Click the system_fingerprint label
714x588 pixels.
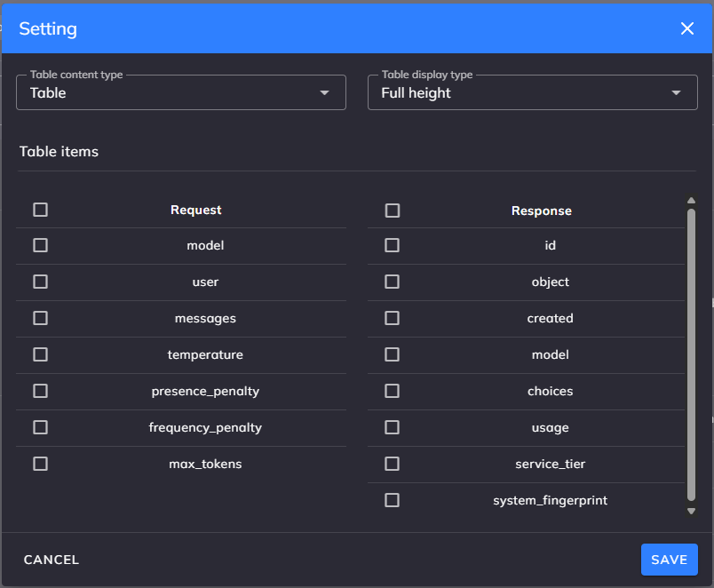coord(550,501)
